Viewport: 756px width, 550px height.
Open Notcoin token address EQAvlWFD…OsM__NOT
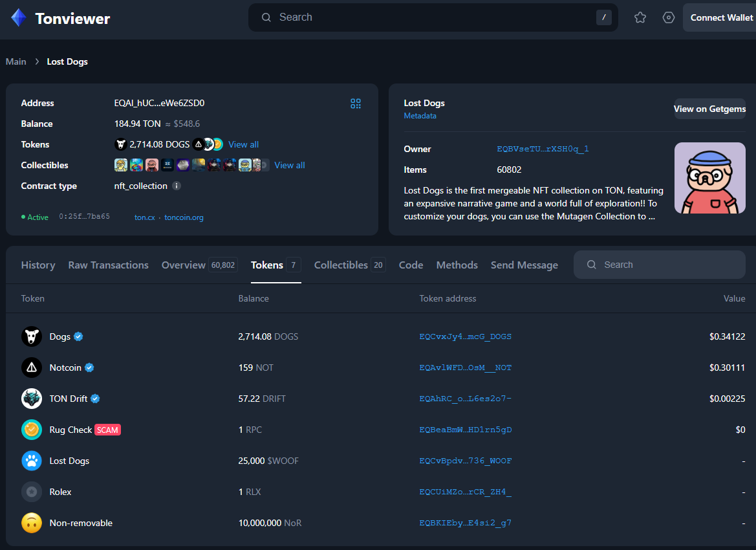[x=465, y=368]
